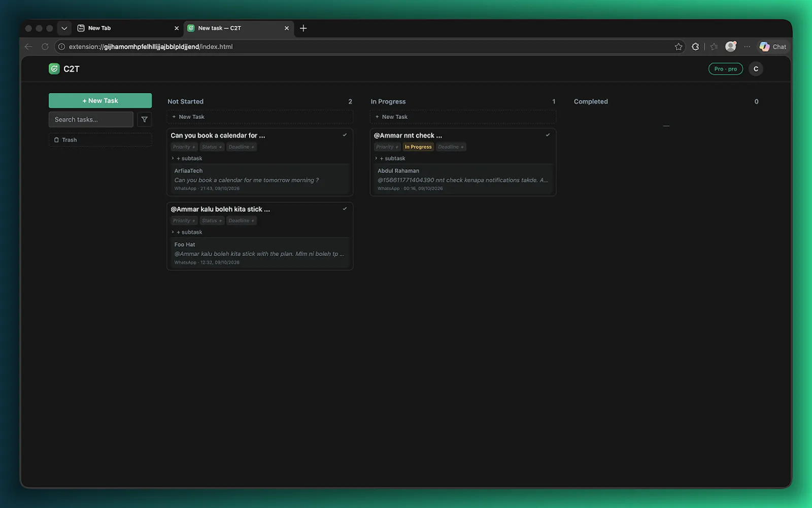Click the Pro · pro plan badge
Image resolution: width=812 pixels, height=508 pixels.
[725, 69]
